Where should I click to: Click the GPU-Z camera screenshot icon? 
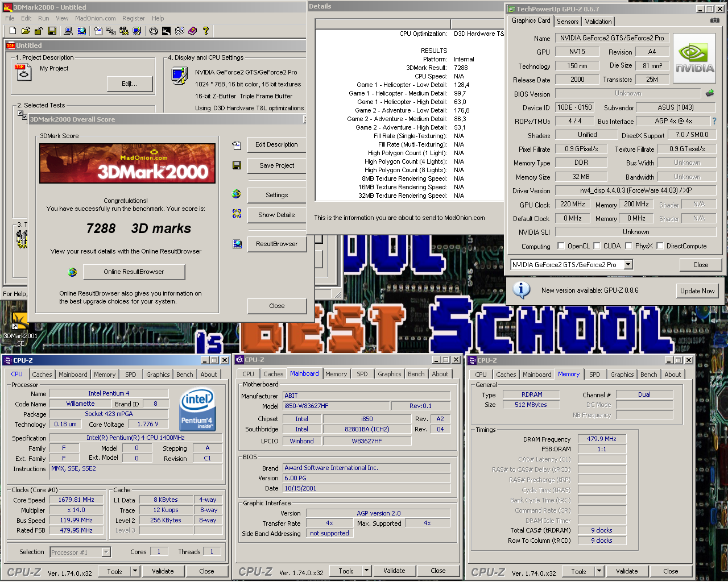coord(715,20)
